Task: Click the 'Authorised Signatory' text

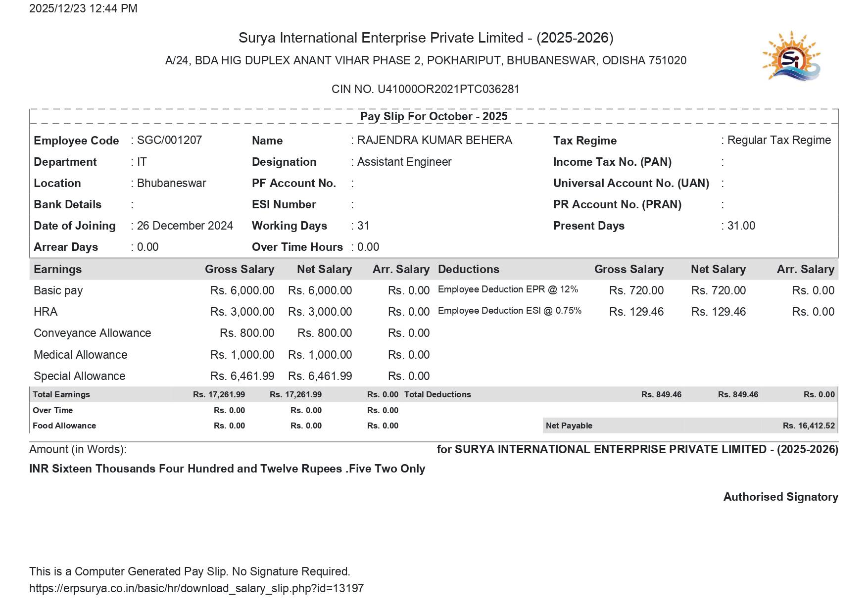Action: coord(781,497)
